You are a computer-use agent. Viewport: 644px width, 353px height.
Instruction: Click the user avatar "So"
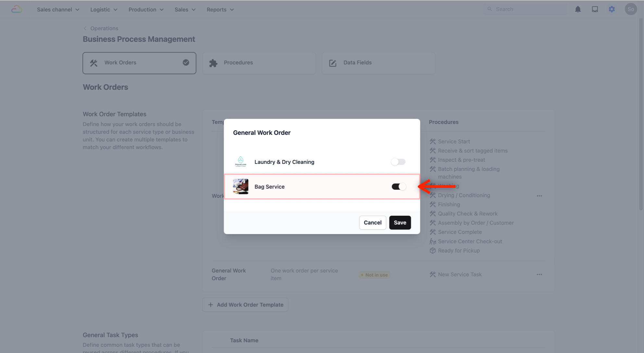[630, 9]
